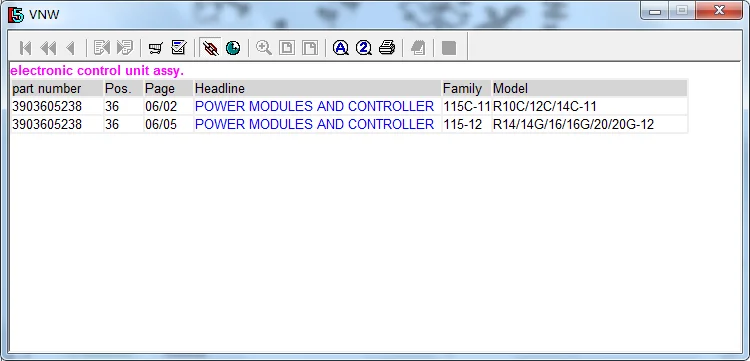This screenshot has width=750, height=361.
Task: Click the magnifier zoom-in icon
Action: (x=264, y=48)
